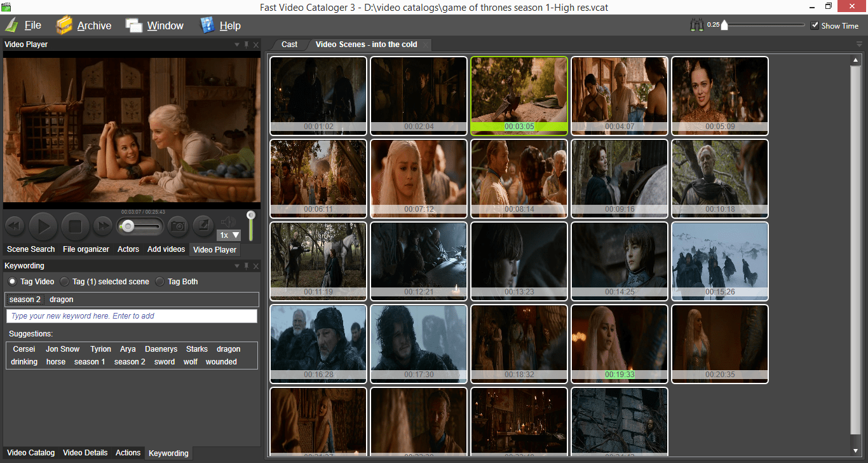The width and height of the screenshot is (868, 463).
Task: Open the File menu
Action: click(23, 25)
